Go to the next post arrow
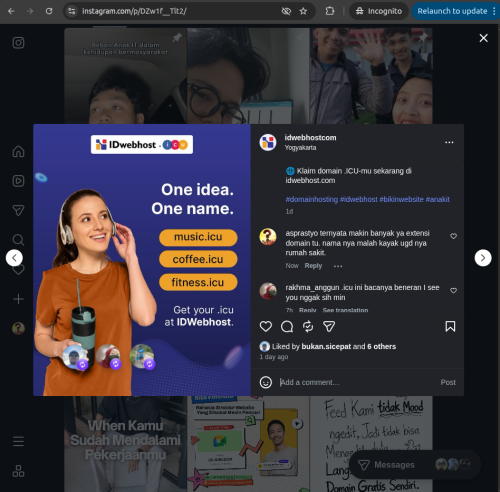Screen dimensions: 500x492 [x=483, y=258]
